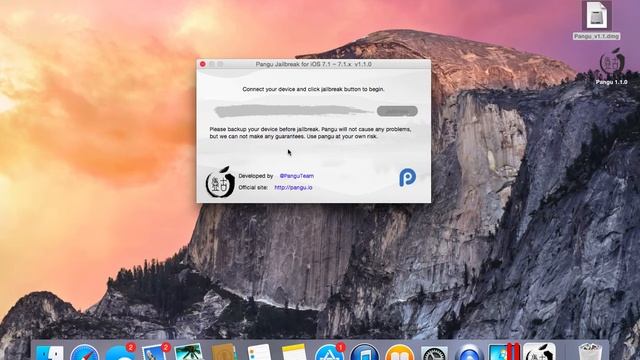The height and width of the screenshot is (360, 640).
Task: Open the App Store in the dock
Action: [x=329, y=353]
